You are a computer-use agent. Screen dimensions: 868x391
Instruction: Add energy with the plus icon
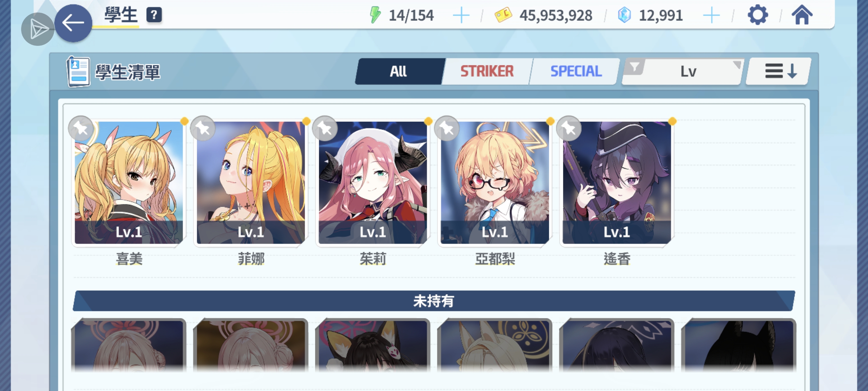[461, 15]
